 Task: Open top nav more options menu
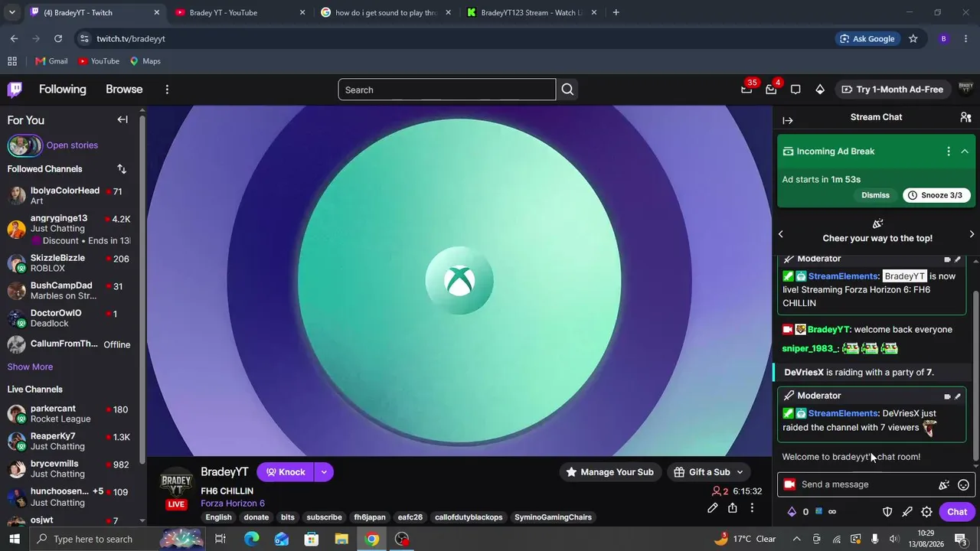pyautogui.click(x=167, y=90)
